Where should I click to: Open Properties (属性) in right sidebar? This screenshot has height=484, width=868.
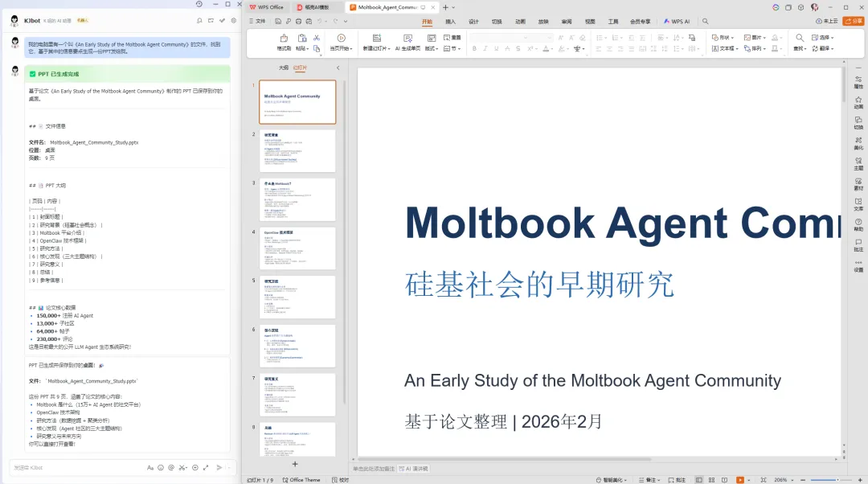tap(858, 82)
